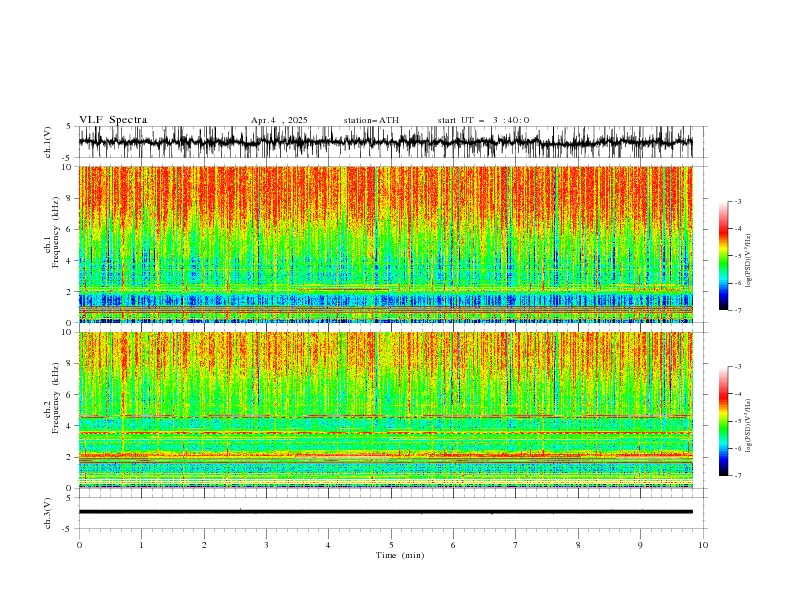Click the ch.1 PSD color scale bar

click(x=723, y=256)
